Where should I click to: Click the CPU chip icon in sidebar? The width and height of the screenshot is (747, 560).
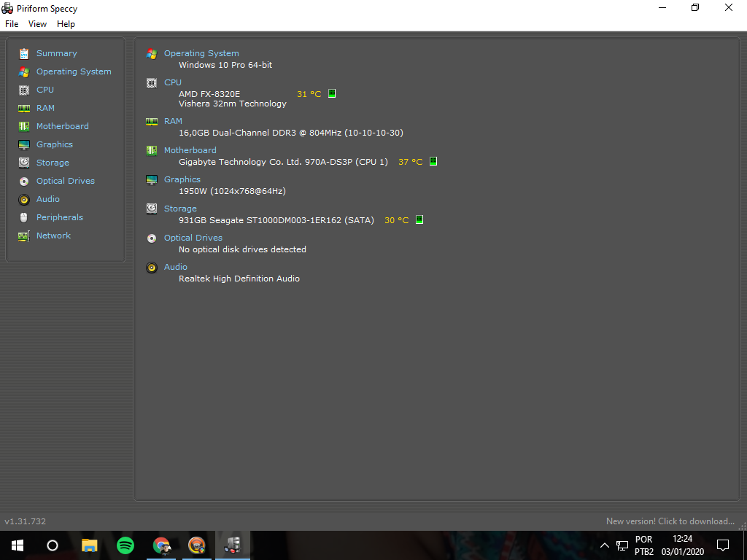tap(24, 90)
